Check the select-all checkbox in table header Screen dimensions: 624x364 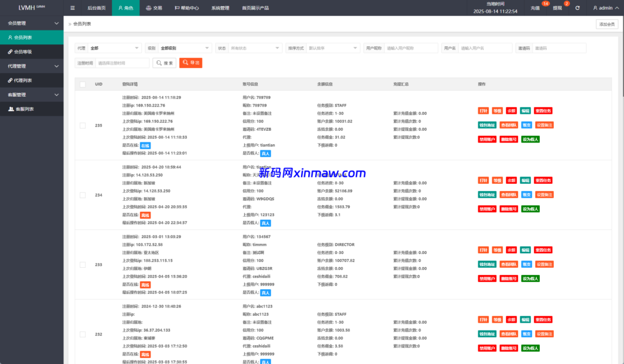click(82, 84)
